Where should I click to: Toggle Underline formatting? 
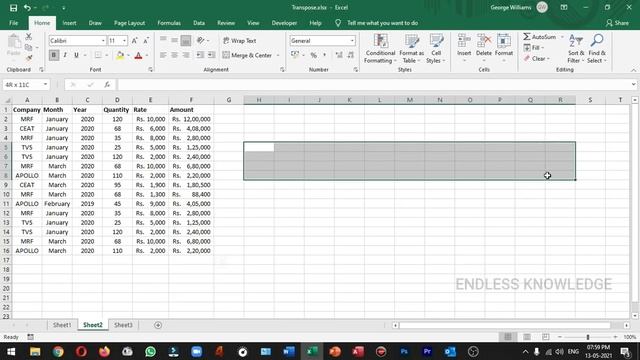coord(76,55)
